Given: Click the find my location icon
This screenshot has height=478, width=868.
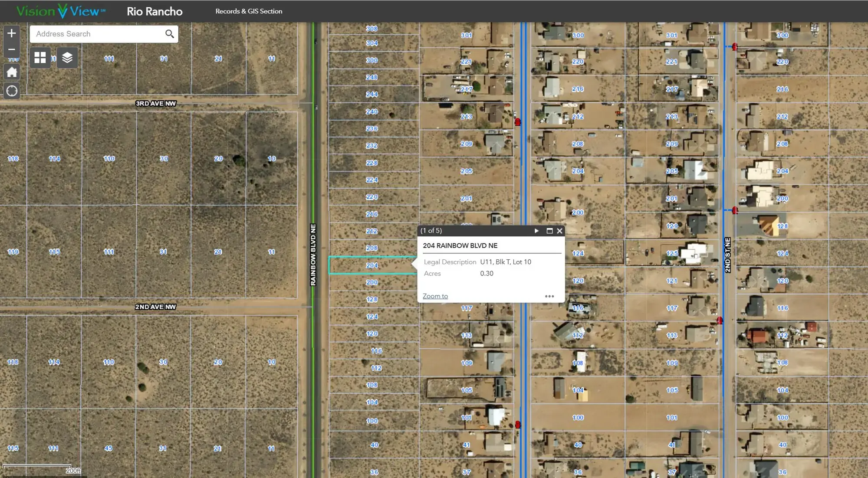Looking at the screenshot, I should tap(12, 91).
